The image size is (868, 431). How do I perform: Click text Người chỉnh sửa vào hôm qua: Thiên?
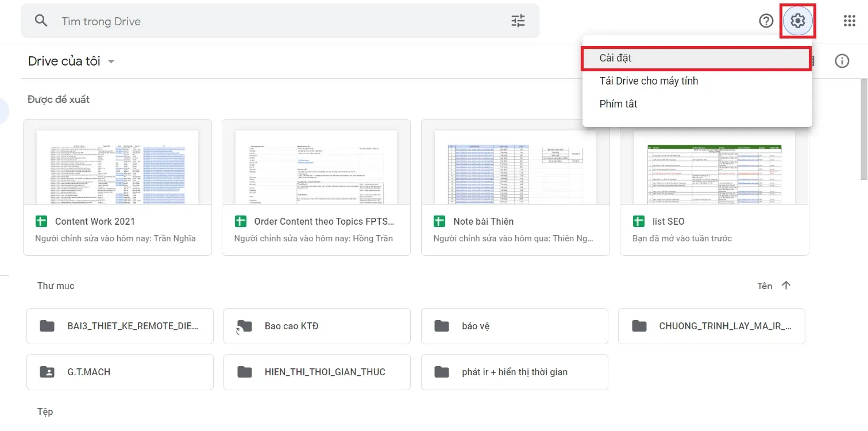[514, 238]
